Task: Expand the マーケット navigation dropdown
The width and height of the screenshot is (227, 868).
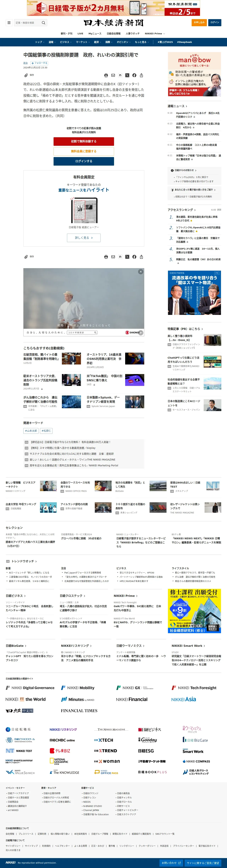Action: tap(83, 42)
